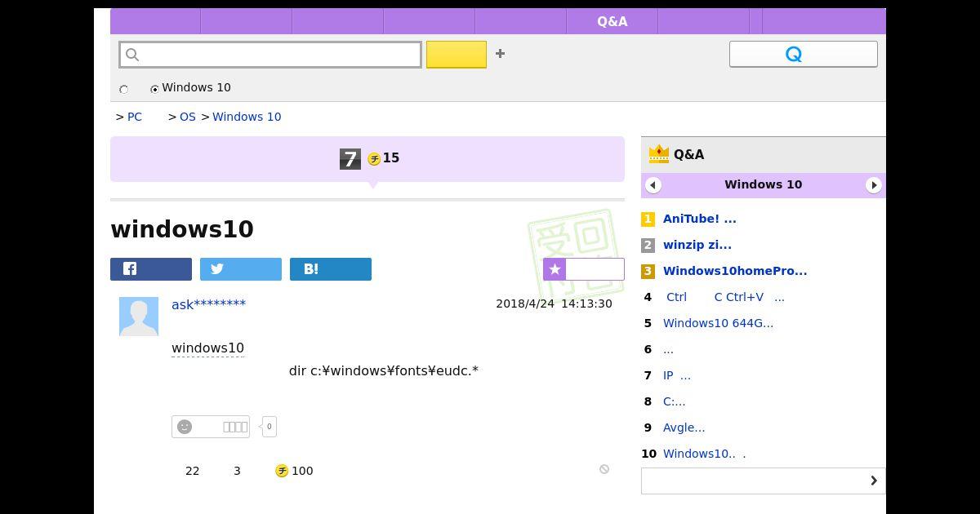Click the purple star favorite button

584,269
